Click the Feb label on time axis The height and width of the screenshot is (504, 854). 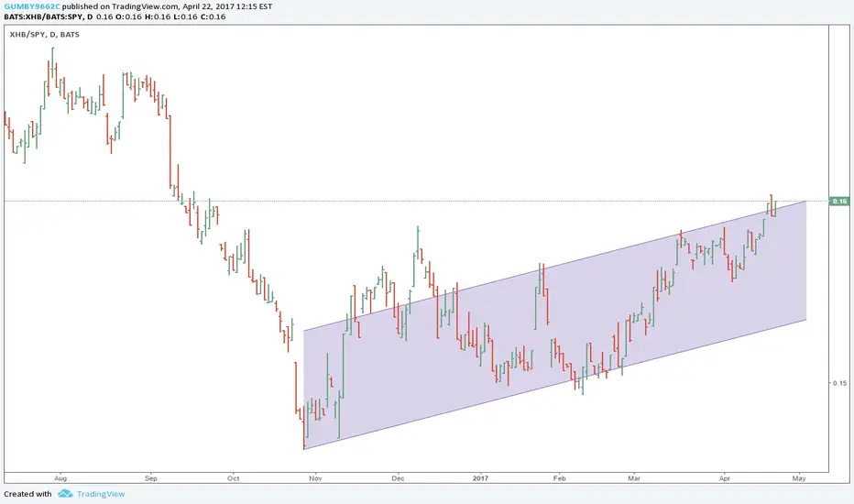pyautogui.click(x=559, y=478)
